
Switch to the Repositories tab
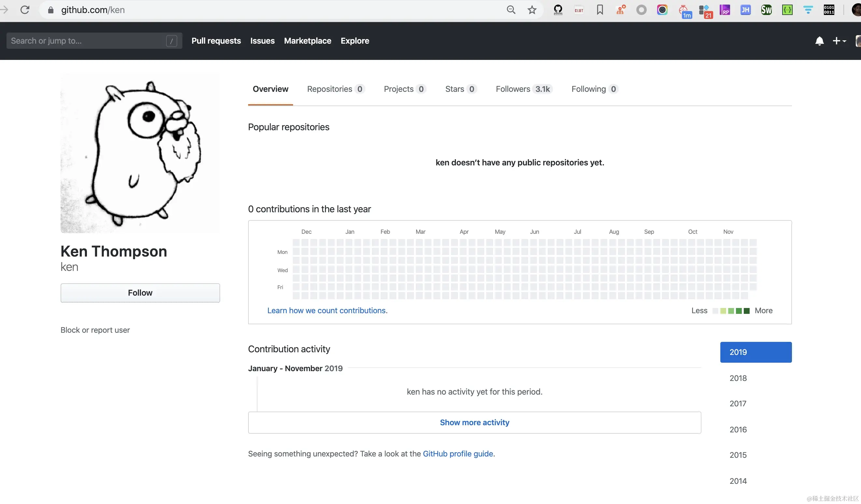click(x=335, y=89)
